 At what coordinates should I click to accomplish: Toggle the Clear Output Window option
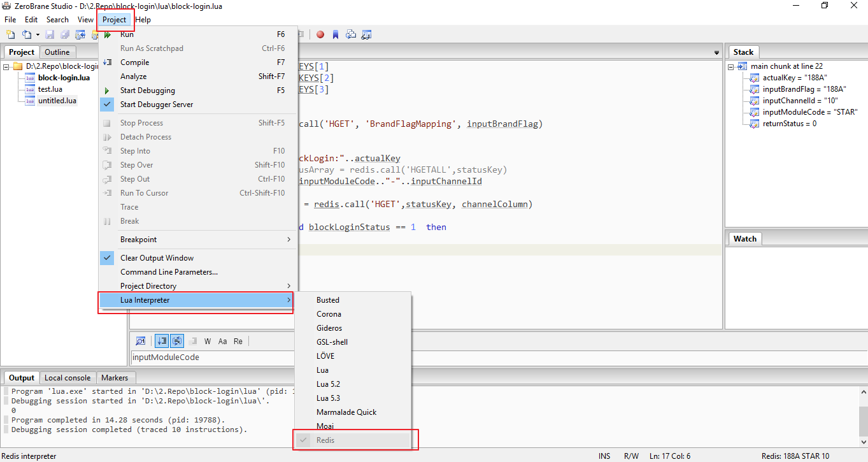pos(157,258)
